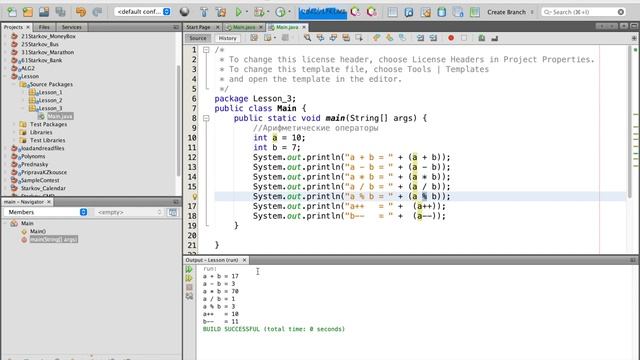Click the Uncomment icon in editor toolbar

coord(495,38)
